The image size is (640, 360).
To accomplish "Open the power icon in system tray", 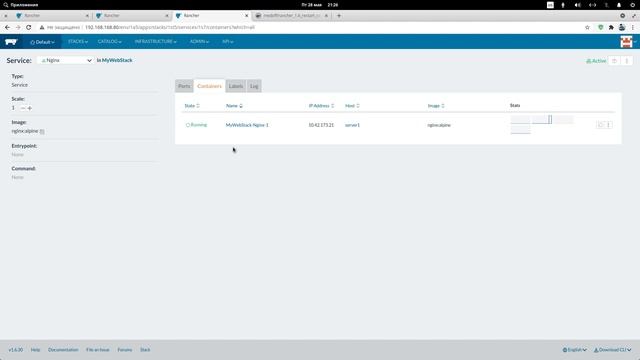I will 633,5.
